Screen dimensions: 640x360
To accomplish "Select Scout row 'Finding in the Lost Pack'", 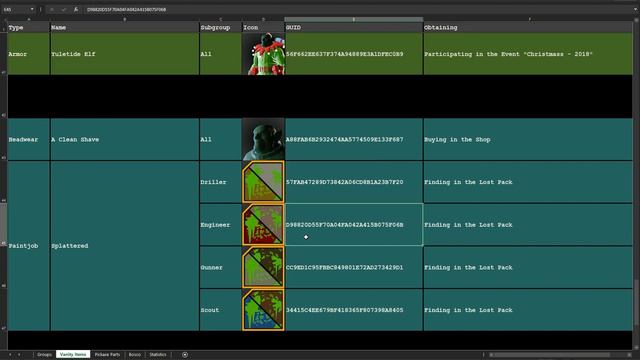I will pyautogui.click(x=528, y=310).
